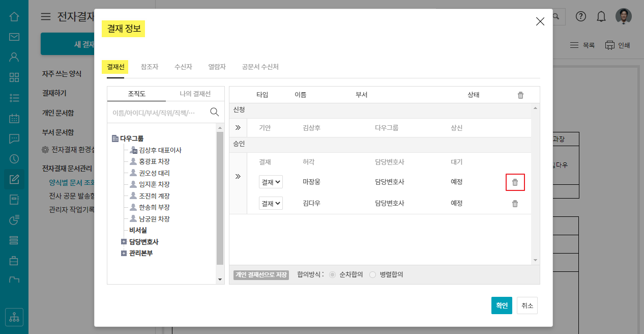The height and width of the screenshot is (334, 644).
Task: Click the double-arrow add icon in 승인 section
Action: (x=238, y=177)
